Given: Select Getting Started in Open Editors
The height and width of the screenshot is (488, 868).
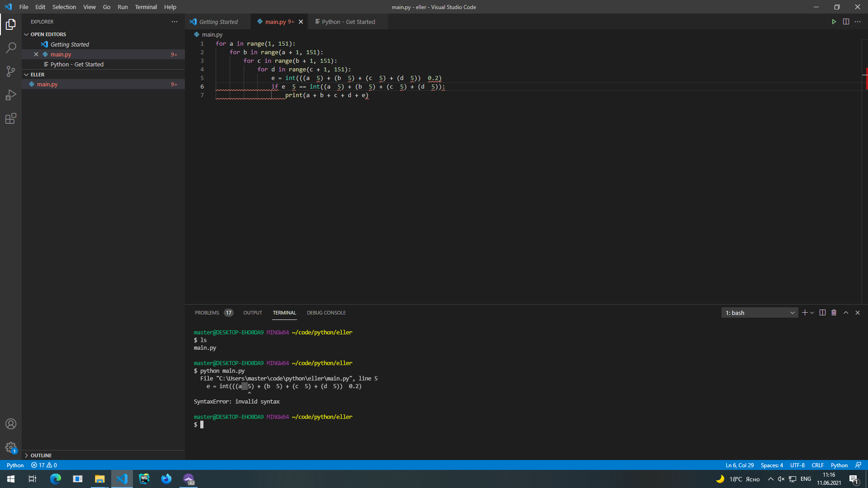Looking at the screenshot, I should (x=103, y=44).
